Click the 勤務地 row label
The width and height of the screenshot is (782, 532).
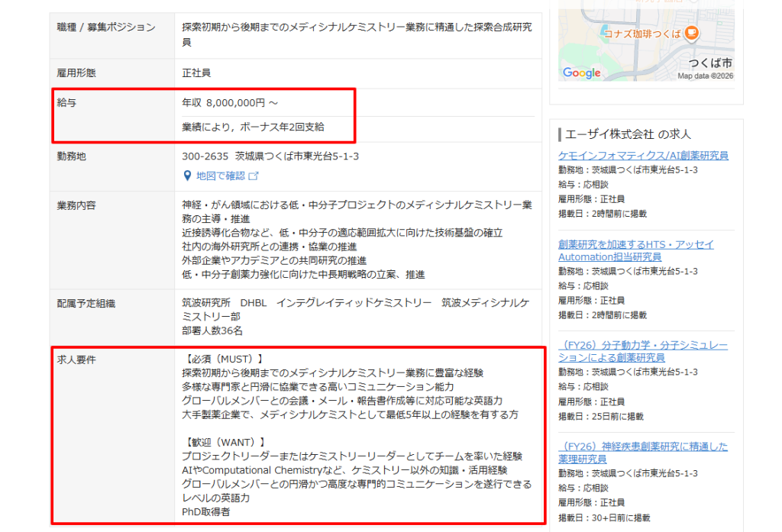71,156
